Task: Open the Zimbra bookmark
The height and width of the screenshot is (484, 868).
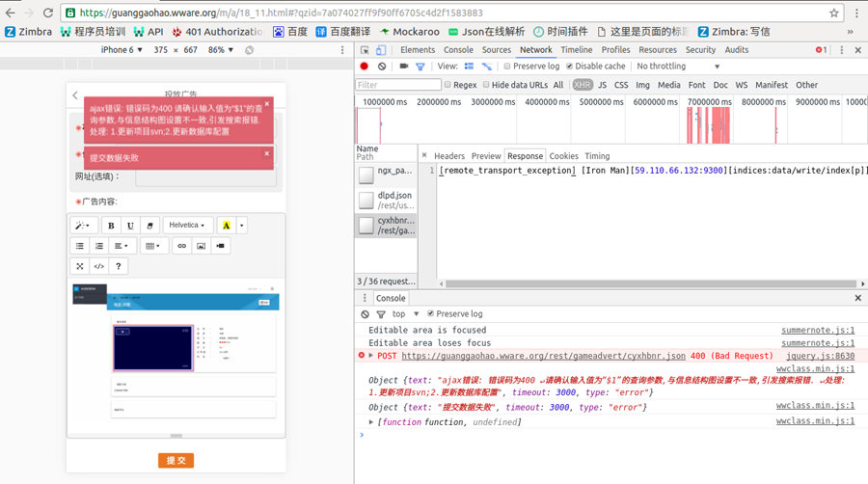Action: [x=28, y=32]
